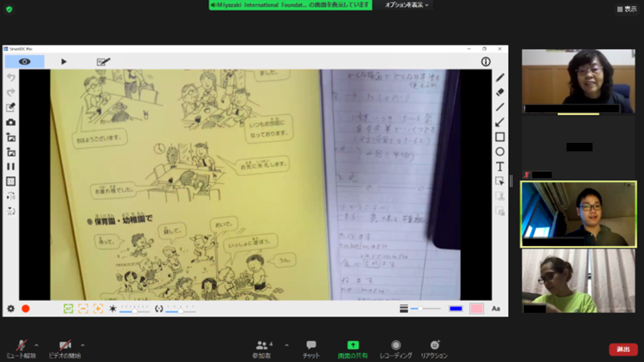The image size is (644, 362).
Task: Select the rectangle shape tool
Action: click(500, 137)
